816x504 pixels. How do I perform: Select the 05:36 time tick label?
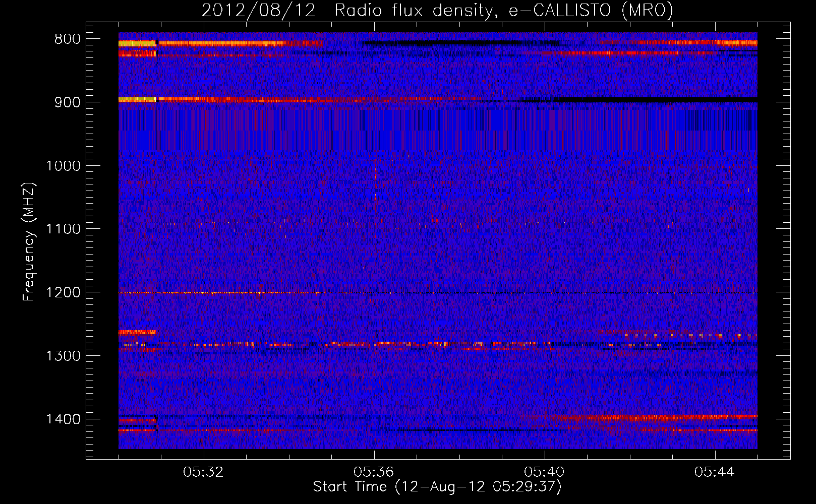[374, 472]
